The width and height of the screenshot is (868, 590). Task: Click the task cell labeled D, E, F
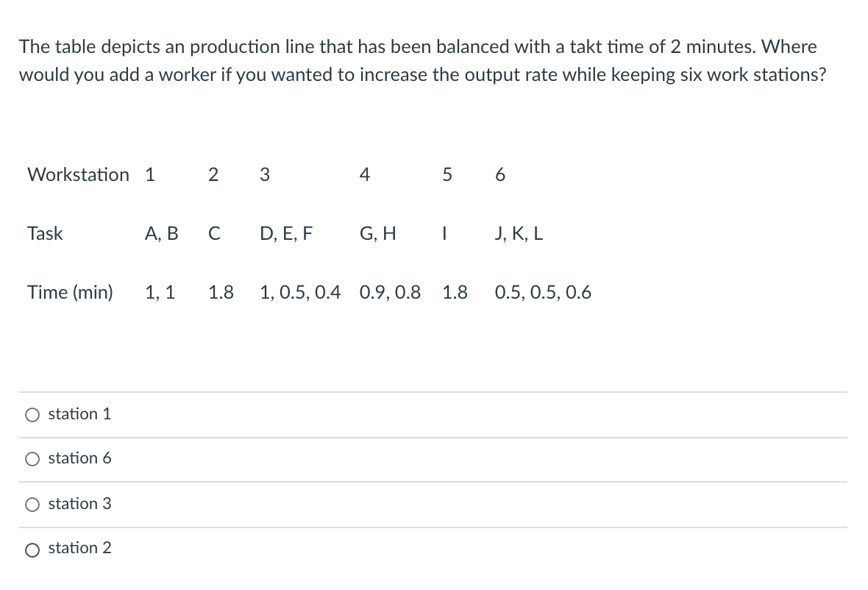pyautogui.click(x=285, y=233)
